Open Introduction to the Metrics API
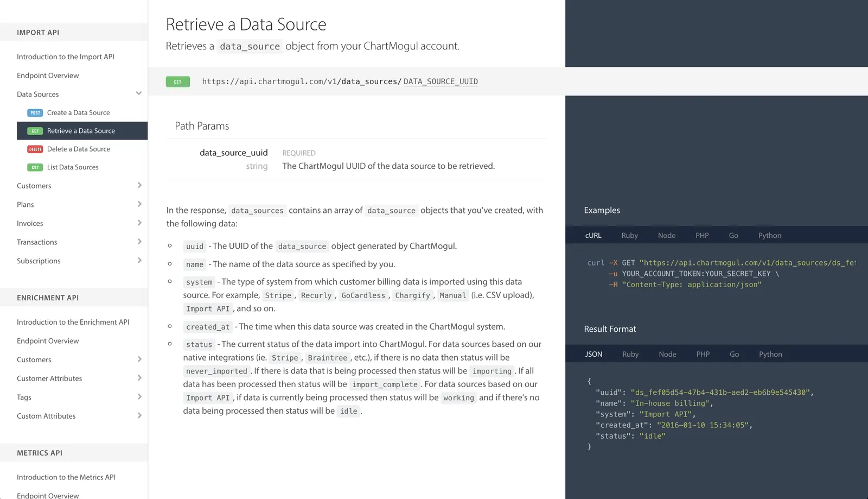This screenshot has width=868, height=499. tap(66, 477)
